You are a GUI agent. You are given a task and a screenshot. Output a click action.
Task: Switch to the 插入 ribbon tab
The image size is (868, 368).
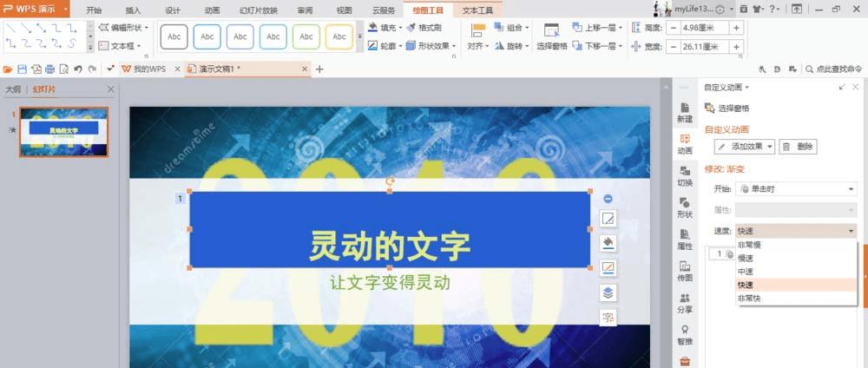pos(134,10)
